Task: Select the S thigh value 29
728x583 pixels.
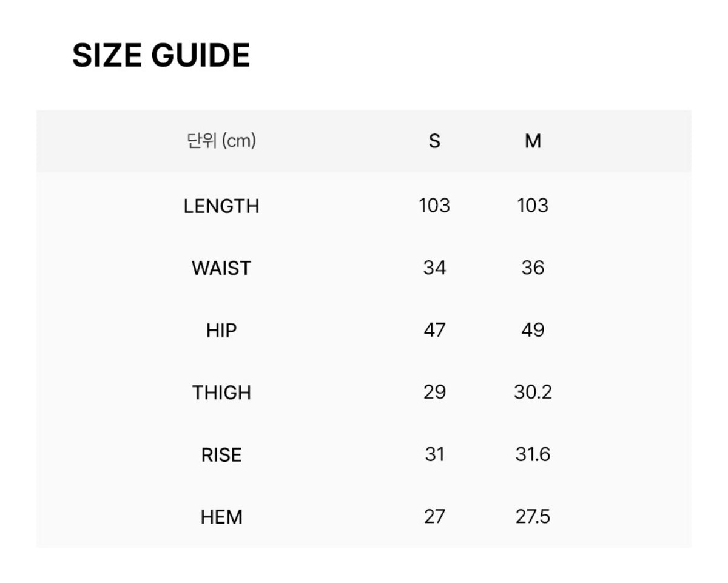Action: (x=434, y=392)
